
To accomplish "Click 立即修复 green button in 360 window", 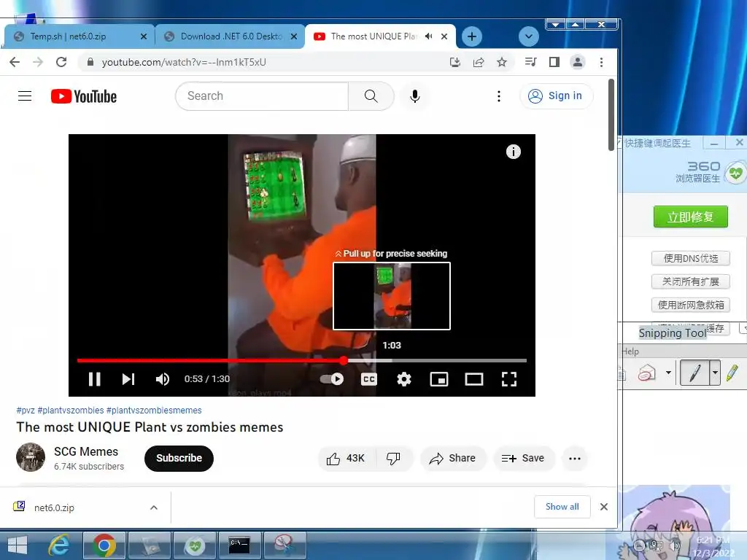I will point(690,217).
